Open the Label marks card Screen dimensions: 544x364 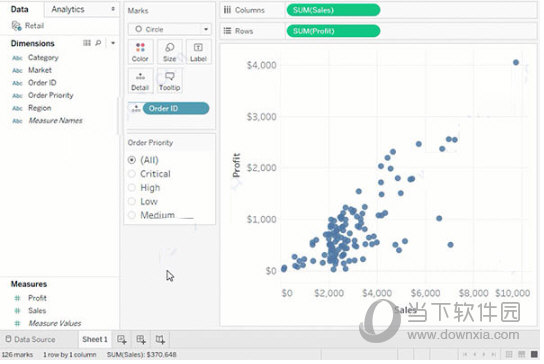[x=198, y=52]
